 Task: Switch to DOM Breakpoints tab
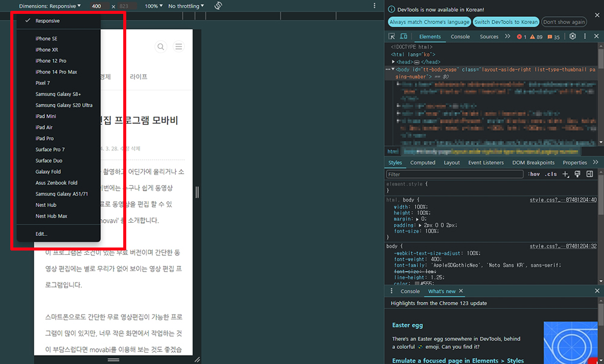tap(533, 163)
